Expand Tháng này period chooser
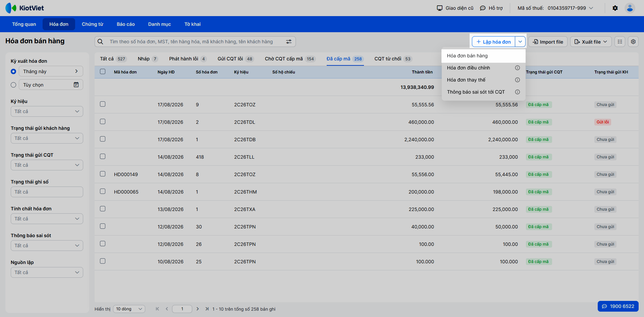 [x=51, y=71]
